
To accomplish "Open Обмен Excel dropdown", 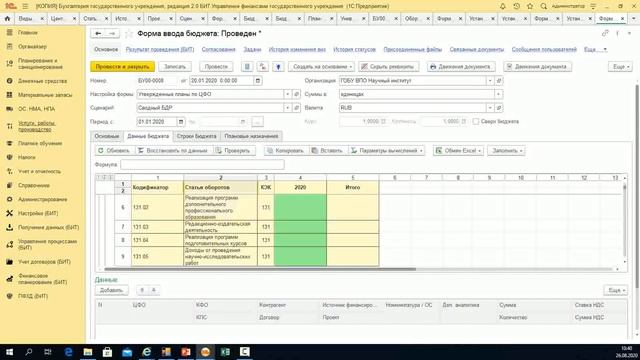I will (459, 151).
